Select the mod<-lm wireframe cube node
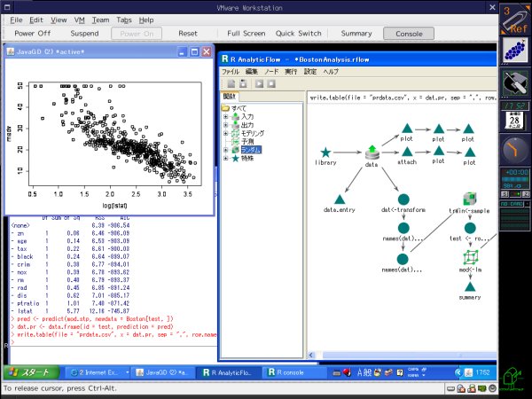Image resolution: width=532 pixels, height=399 pixels. click(x=471, y=257)
